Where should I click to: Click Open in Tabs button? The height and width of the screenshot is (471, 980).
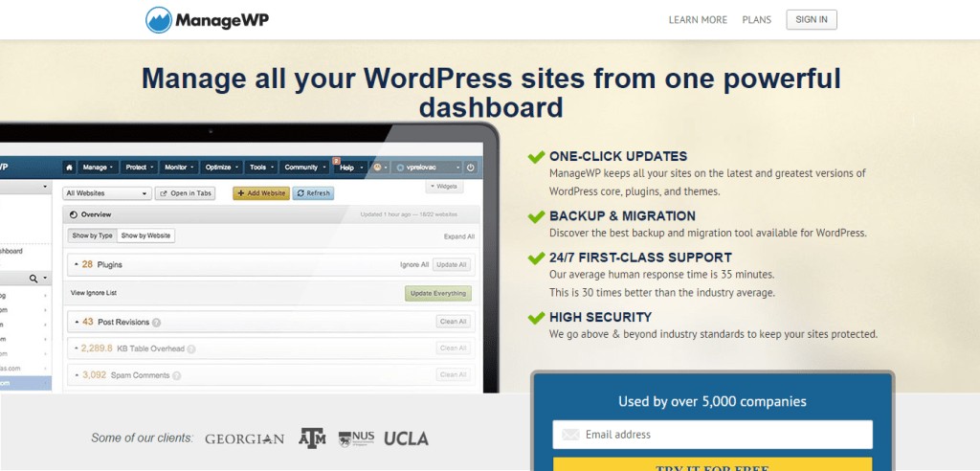pos(185,193)
